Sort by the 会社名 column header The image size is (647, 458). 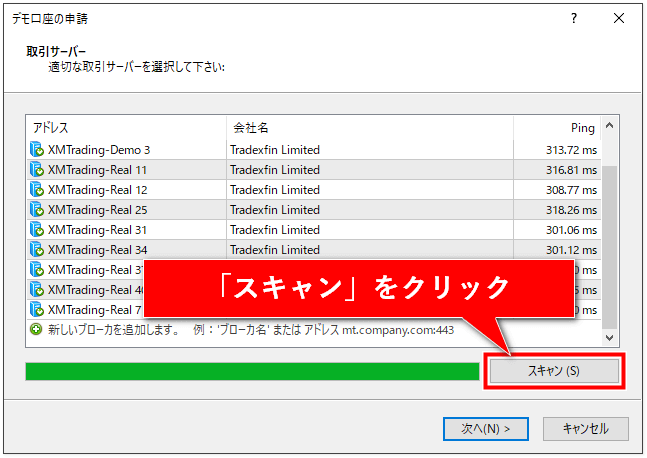370,128
